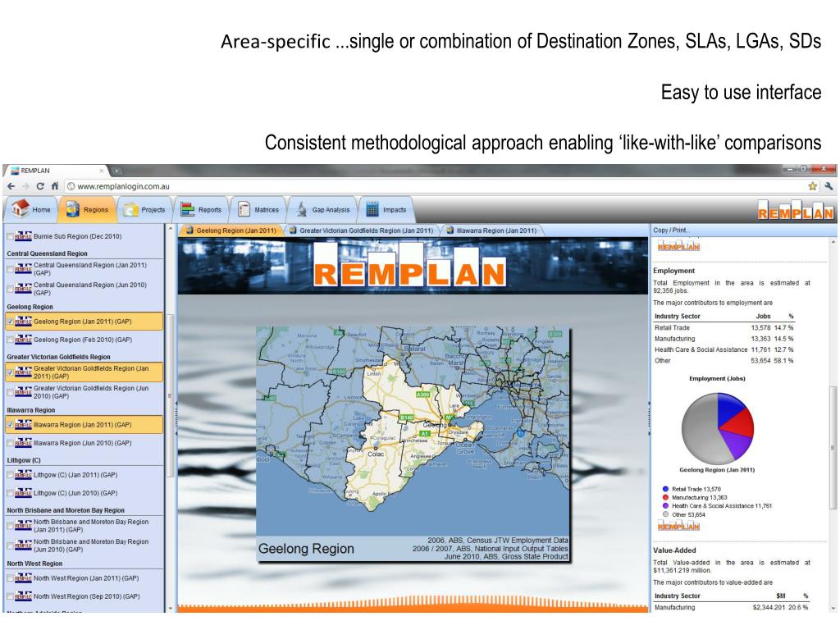Open the Matrices tab

[x=258, y=209]
